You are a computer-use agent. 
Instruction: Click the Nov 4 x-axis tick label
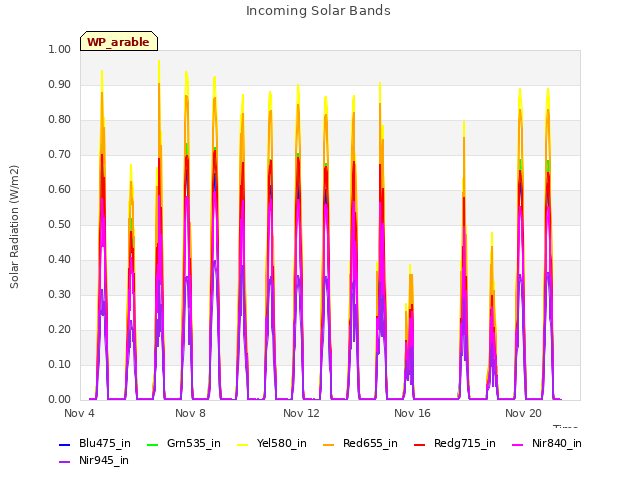click(x=79, y=413)
